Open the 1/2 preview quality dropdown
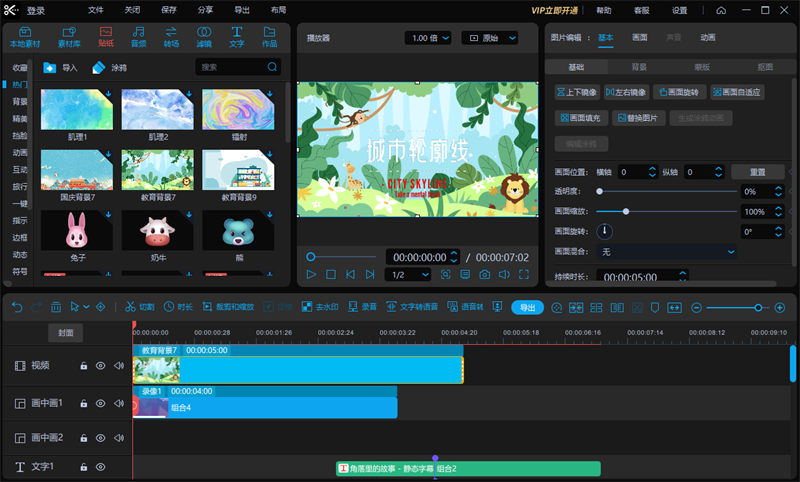 409,274
